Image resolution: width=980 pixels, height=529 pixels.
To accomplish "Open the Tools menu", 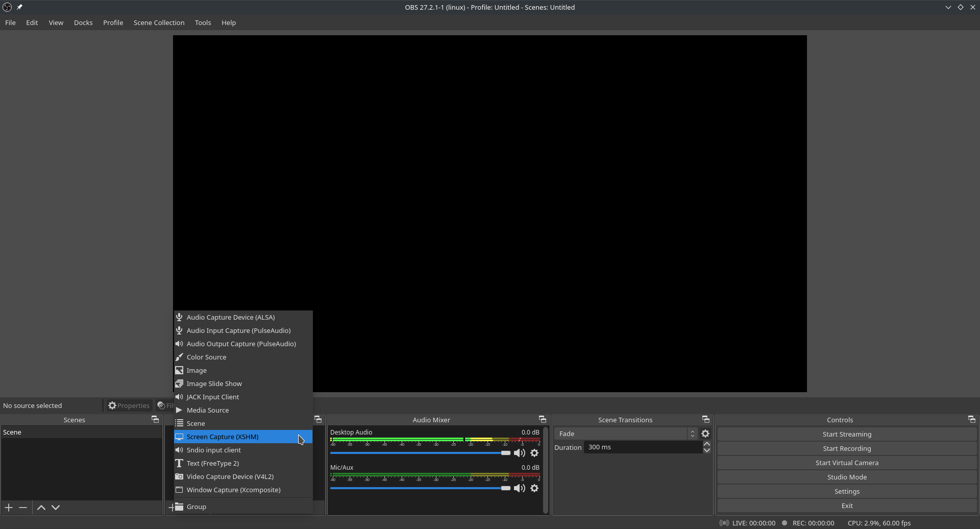I will click(203, 22).
